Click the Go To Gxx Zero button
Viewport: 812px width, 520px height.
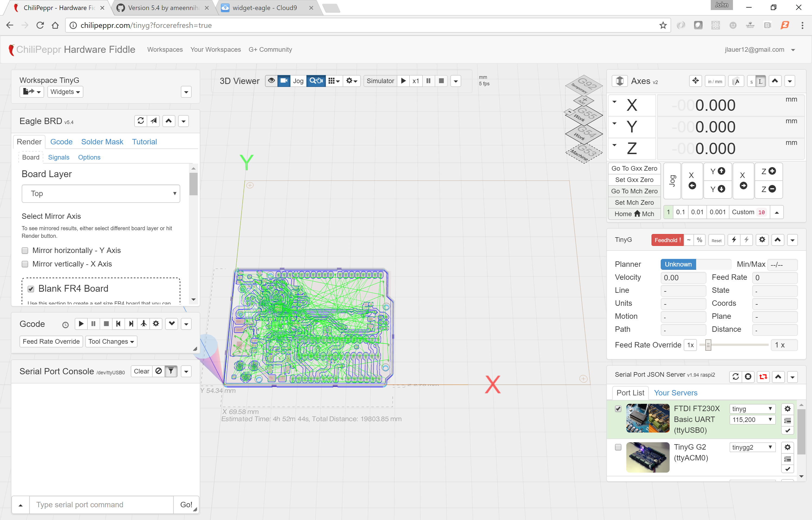[x=634, y=168]
